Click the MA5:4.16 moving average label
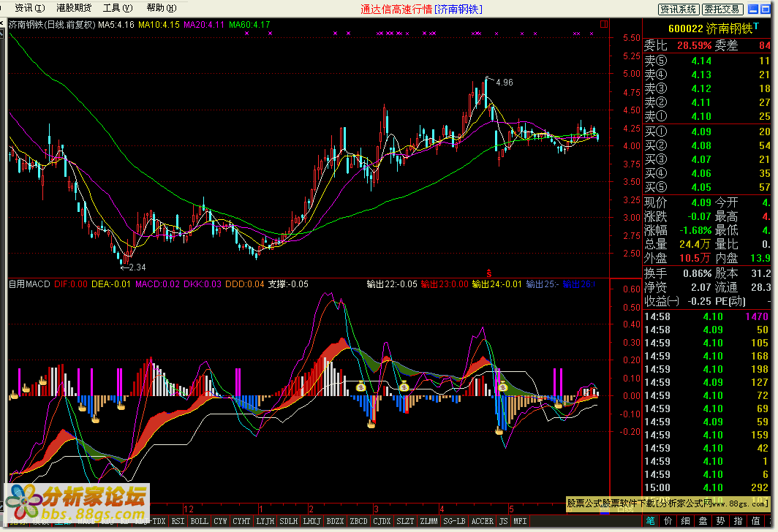Screen dimensions: 778x532 (116, 24)
